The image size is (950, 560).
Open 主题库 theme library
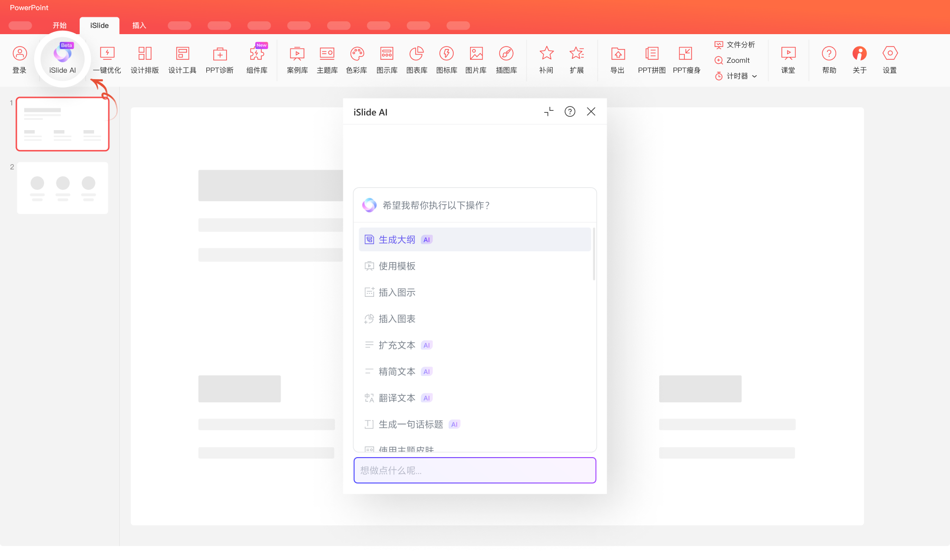(327, 59)
